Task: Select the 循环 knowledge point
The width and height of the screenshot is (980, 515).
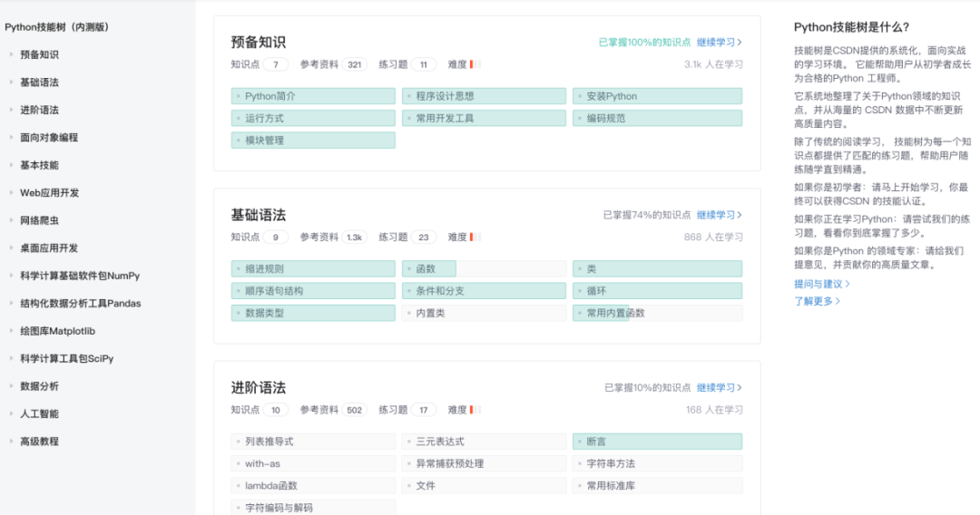Action: 658,291
